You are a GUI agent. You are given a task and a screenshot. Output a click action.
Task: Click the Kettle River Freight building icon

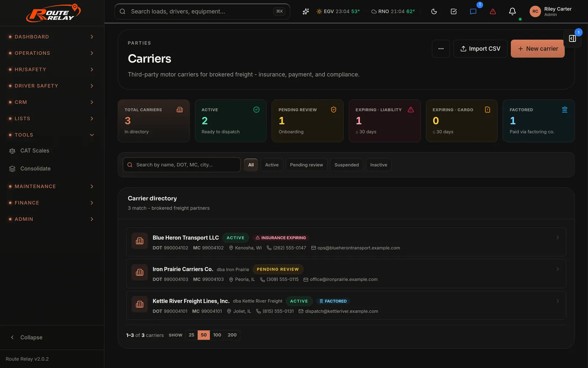140,304
